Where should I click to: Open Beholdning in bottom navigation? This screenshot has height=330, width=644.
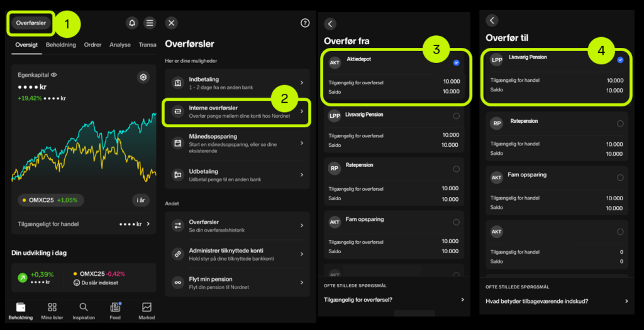pos(21,311)
